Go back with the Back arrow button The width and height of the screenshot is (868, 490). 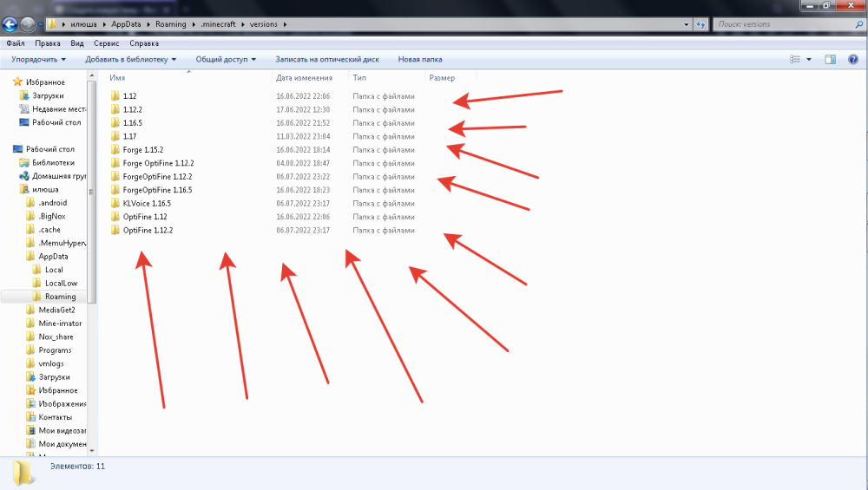tap(10, 24)
